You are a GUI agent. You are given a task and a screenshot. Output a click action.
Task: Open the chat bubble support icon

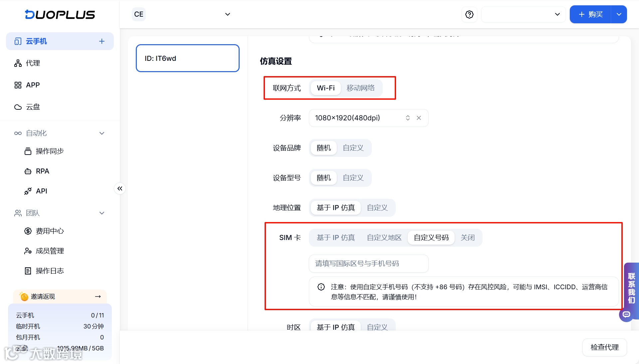[x=626, y=314]
